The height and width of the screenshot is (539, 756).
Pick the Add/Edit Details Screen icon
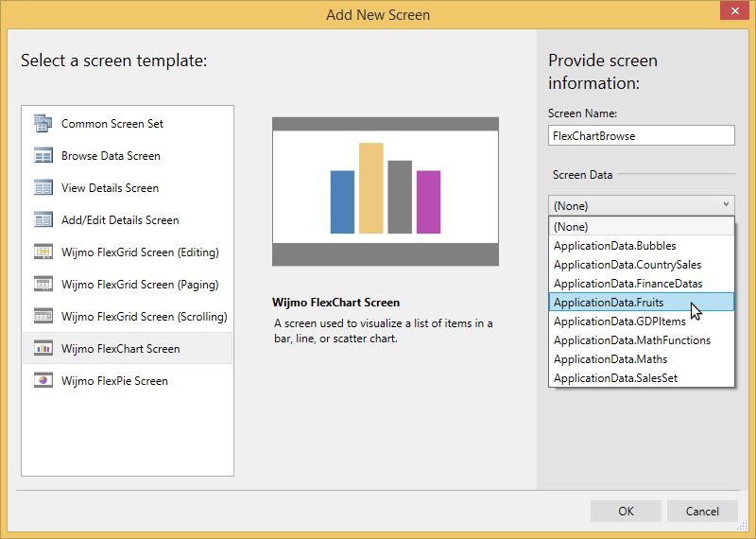click(x=43, y=220)
